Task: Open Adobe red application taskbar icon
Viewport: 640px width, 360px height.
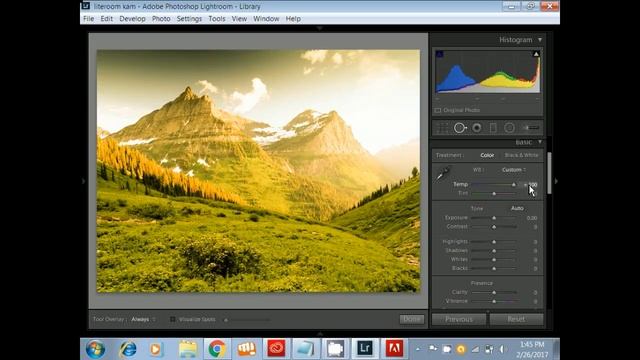Action: click(x=394, y=348)
